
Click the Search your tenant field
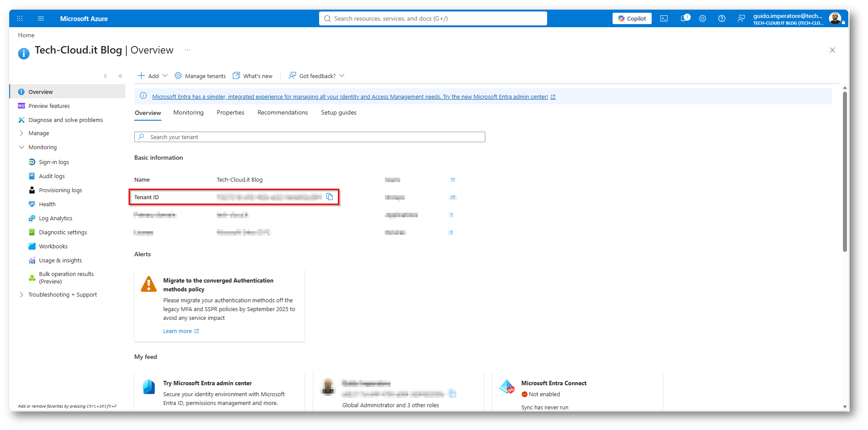[x=310, y=137]
